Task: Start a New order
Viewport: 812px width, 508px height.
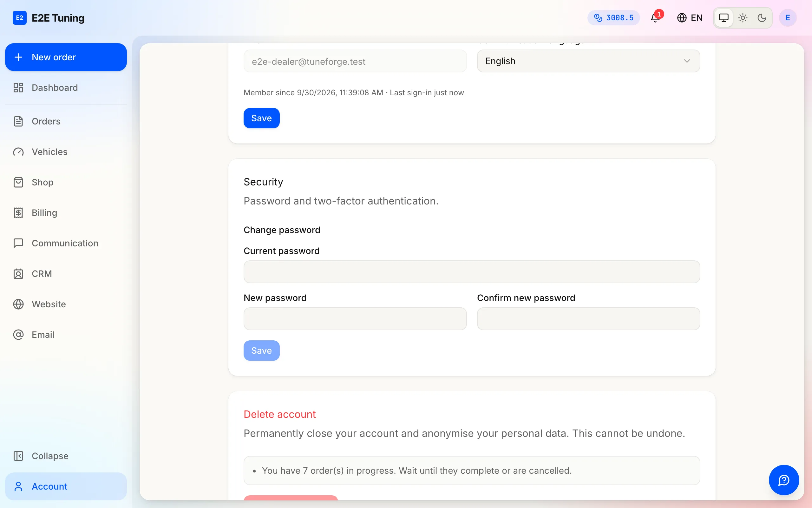Action: 66,57
